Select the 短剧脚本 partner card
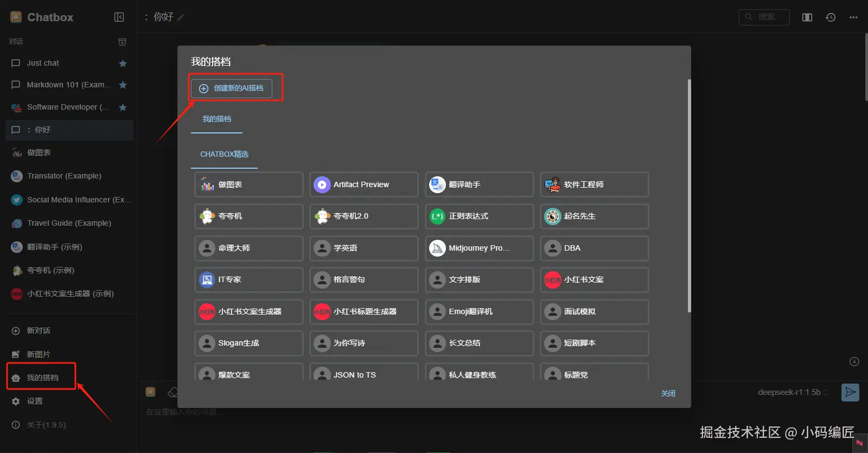 [594, 343]
